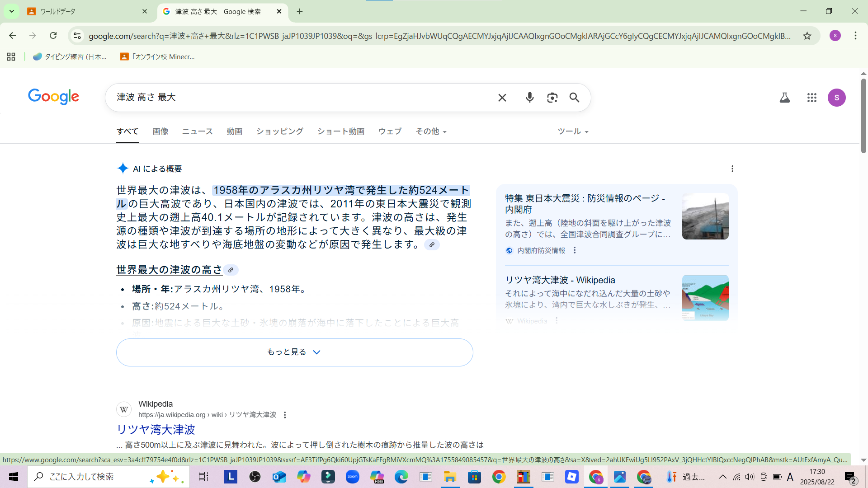Open the Google apps grid

812,98
